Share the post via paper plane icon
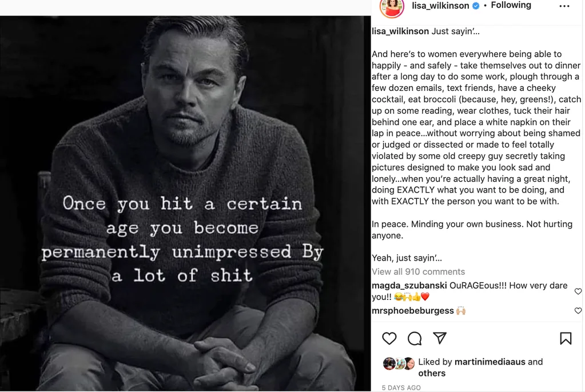The height and width of the screenshot is (392, 585). (x=440, y=338)
